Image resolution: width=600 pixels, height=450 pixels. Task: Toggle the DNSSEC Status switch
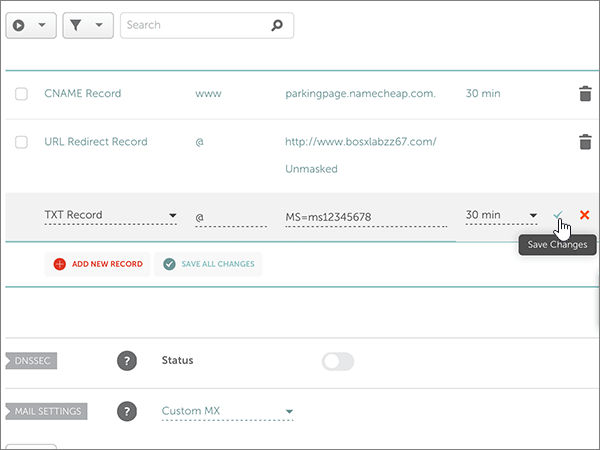338,361
